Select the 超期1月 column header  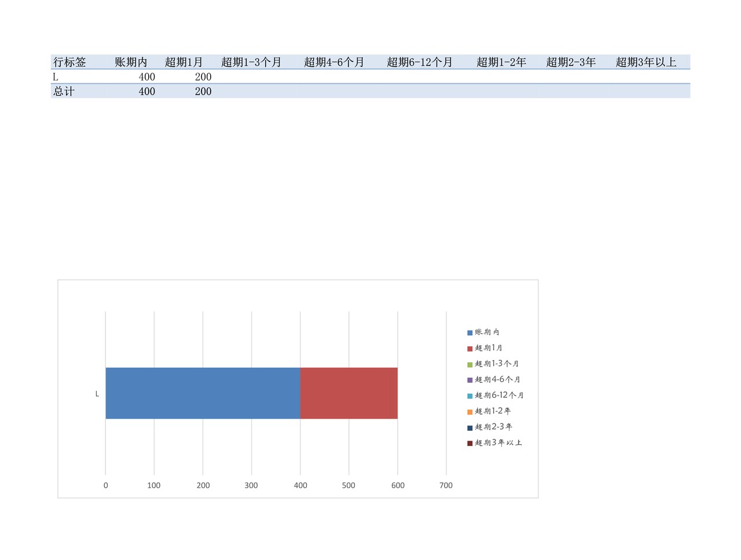point(184,62)
